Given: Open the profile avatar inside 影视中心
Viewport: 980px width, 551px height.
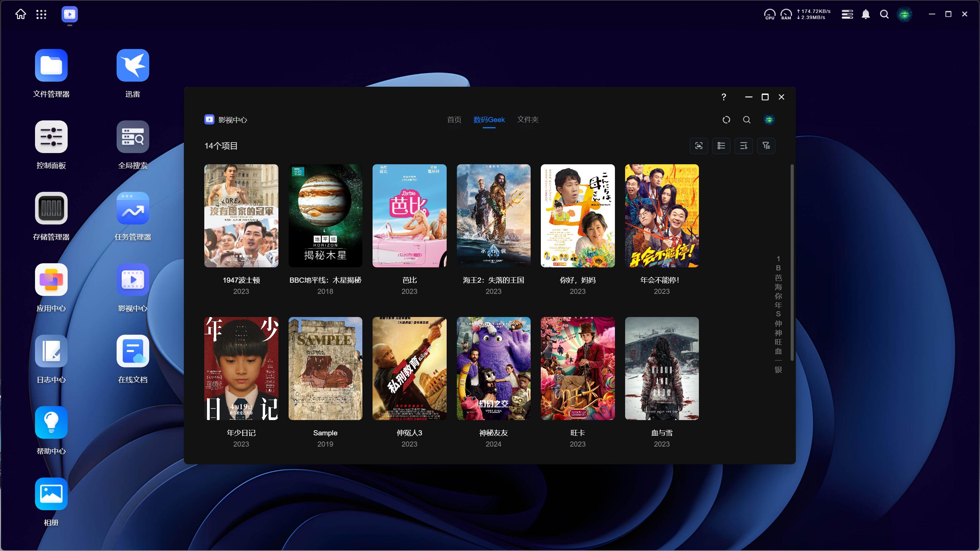Looking at the screenshot, I should click(769, 120).
